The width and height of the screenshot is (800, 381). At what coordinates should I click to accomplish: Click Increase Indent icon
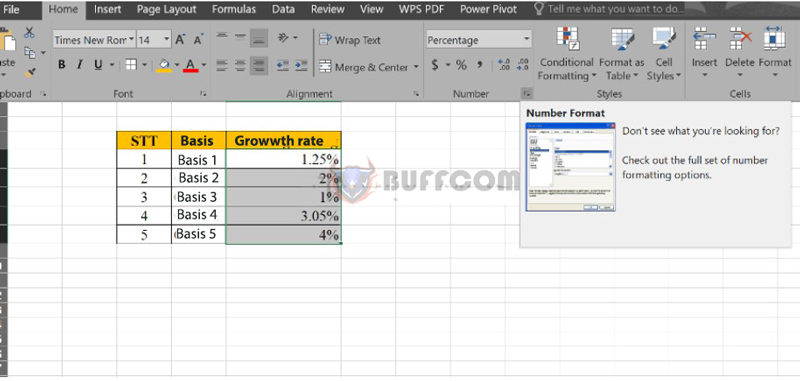[301, 65]
